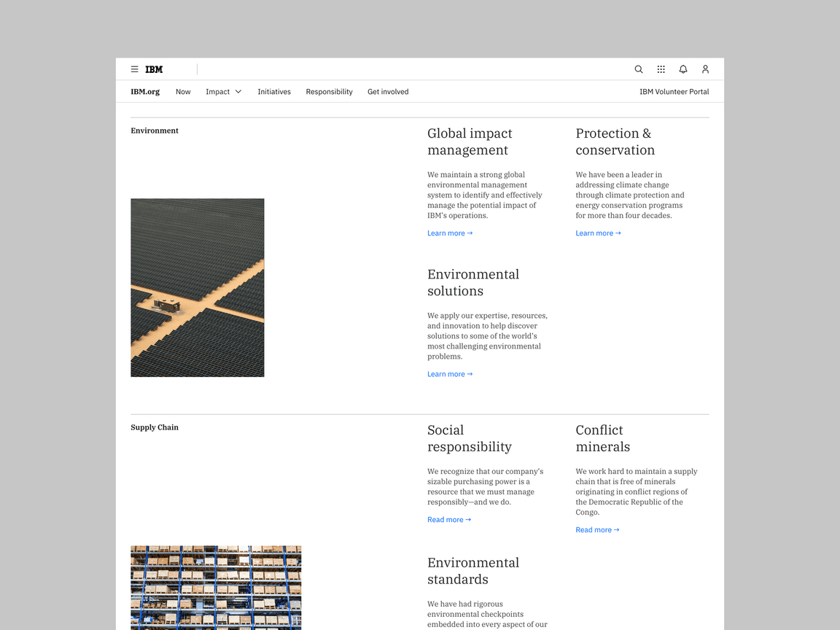Read more under Social responsibility

tap(449, 520)
